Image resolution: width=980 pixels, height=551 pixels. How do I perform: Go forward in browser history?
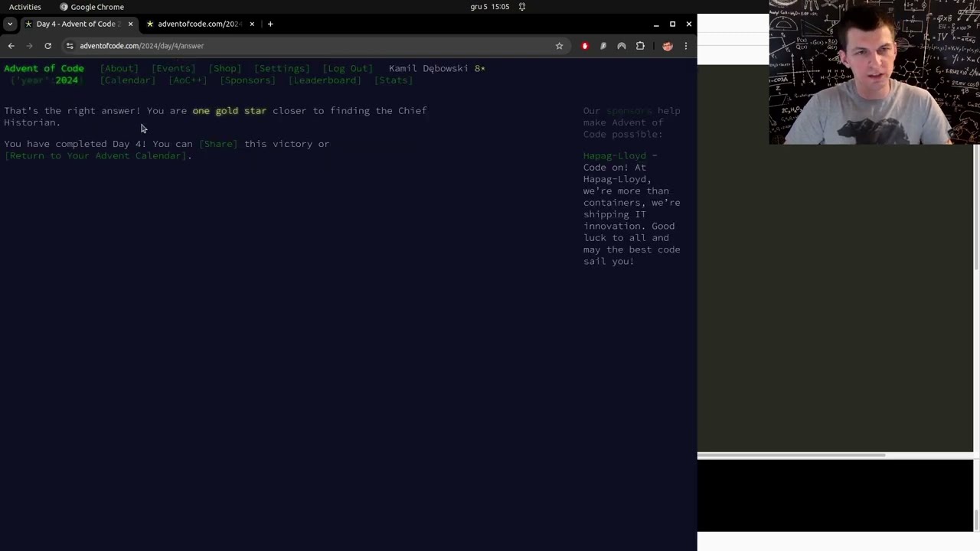pos(29,46)
